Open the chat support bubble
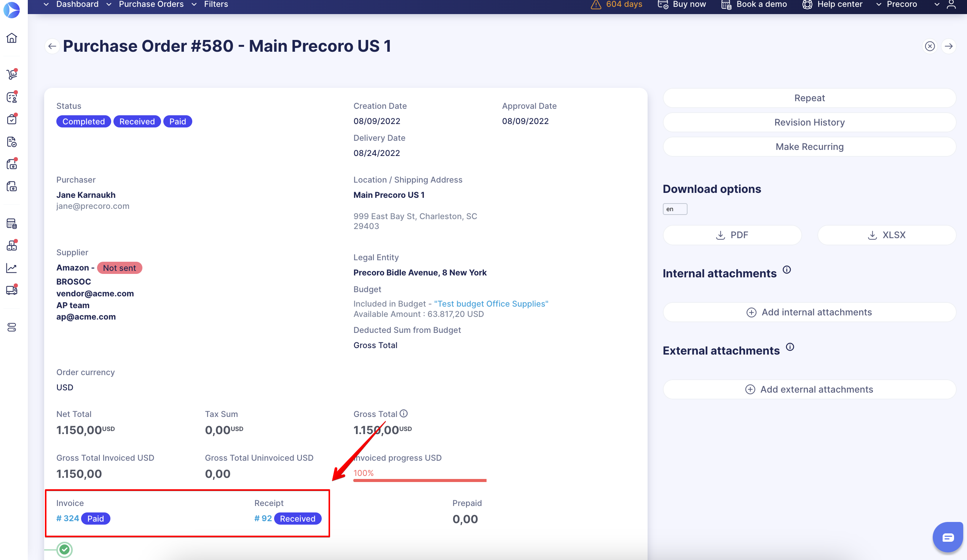 pyautogui.click(x=948, y=537)
